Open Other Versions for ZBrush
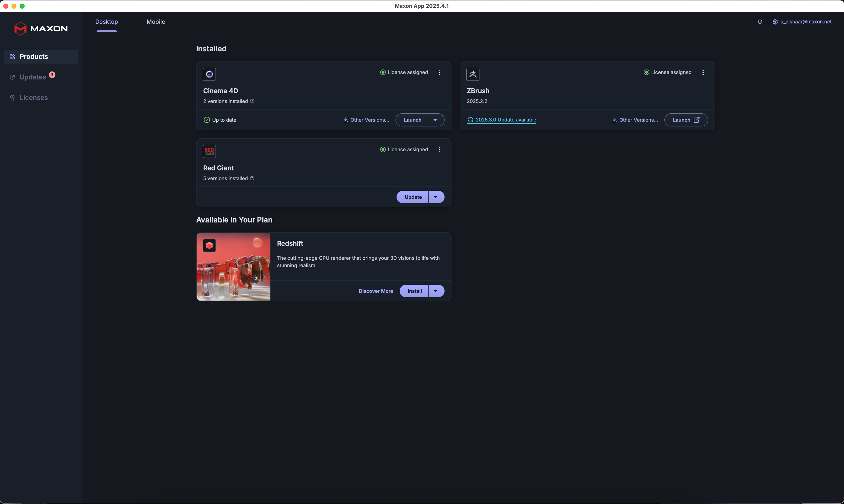Screen dimensions: 844x504 click(x=634, y=120)
